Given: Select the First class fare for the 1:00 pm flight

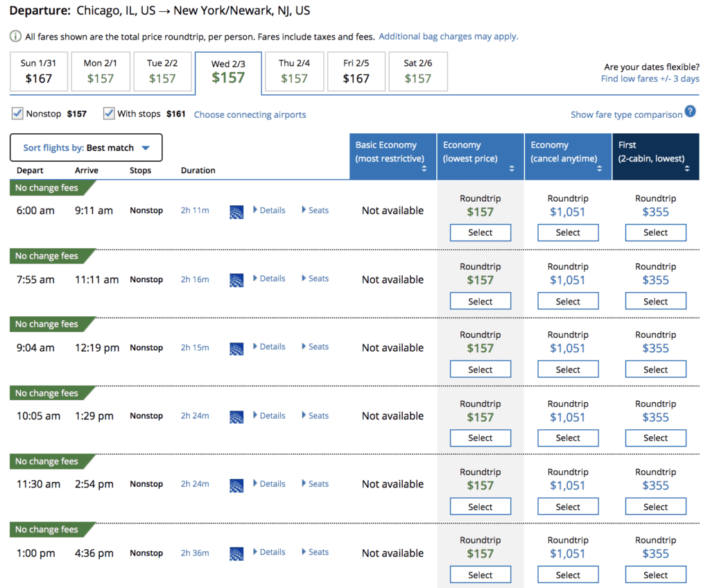Looking at the screenshot, I should pos(655,574).
